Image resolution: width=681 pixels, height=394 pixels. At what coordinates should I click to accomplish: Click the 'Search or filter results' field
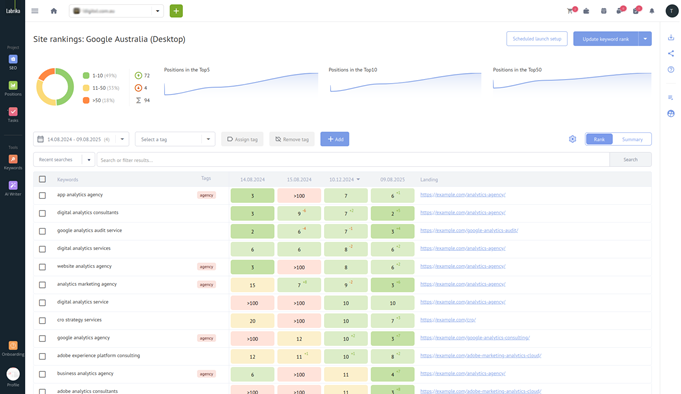coord(353,159)
